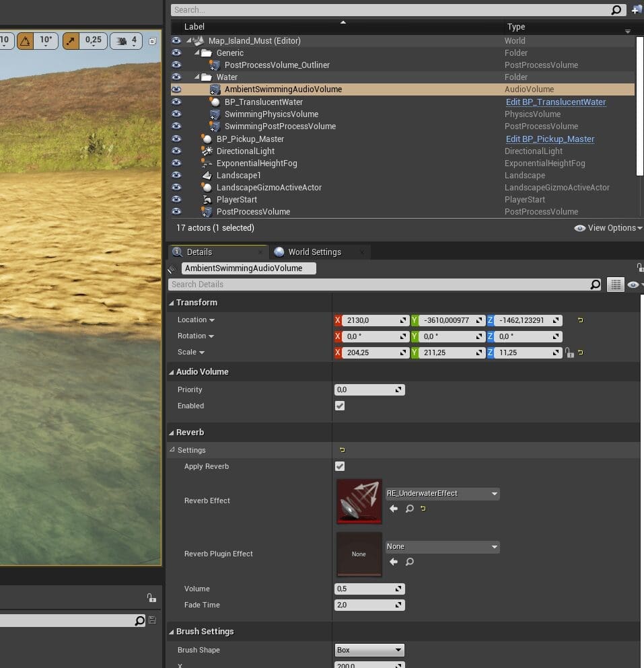Open the View Options menu
Viewport: 644px width, 668px height.
[x=608, y=228]
